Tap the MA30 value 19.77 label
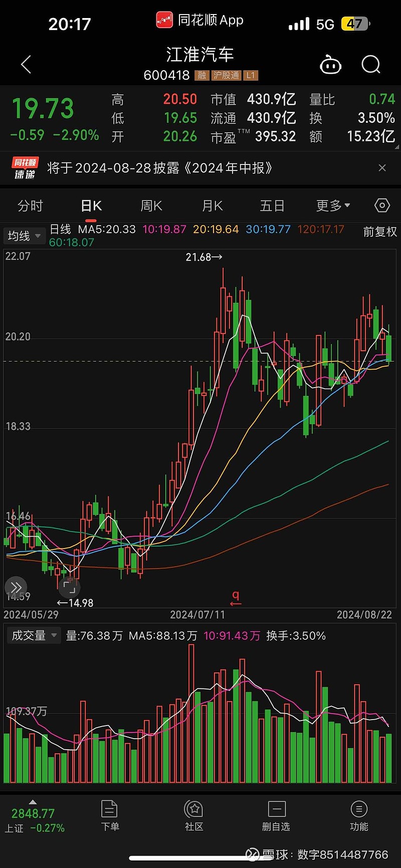The image size is (401, 868). 268,229
